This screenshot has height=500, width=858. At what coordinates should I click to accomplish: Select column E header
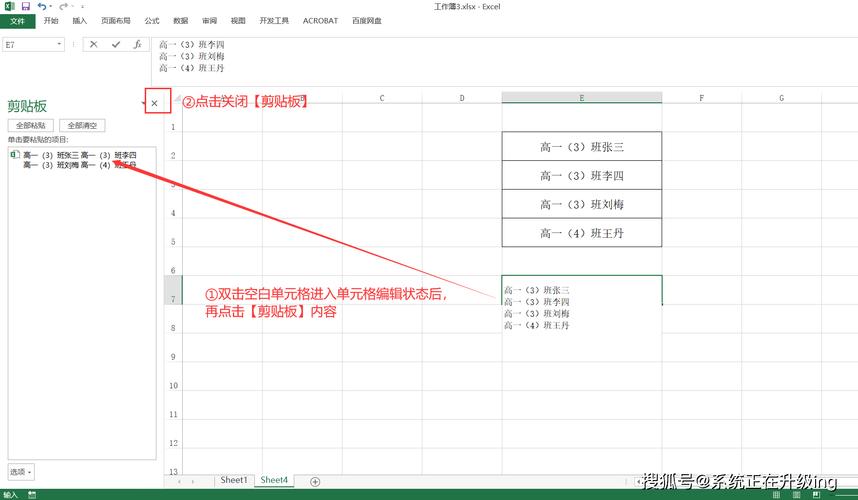[x=582, y=98]
